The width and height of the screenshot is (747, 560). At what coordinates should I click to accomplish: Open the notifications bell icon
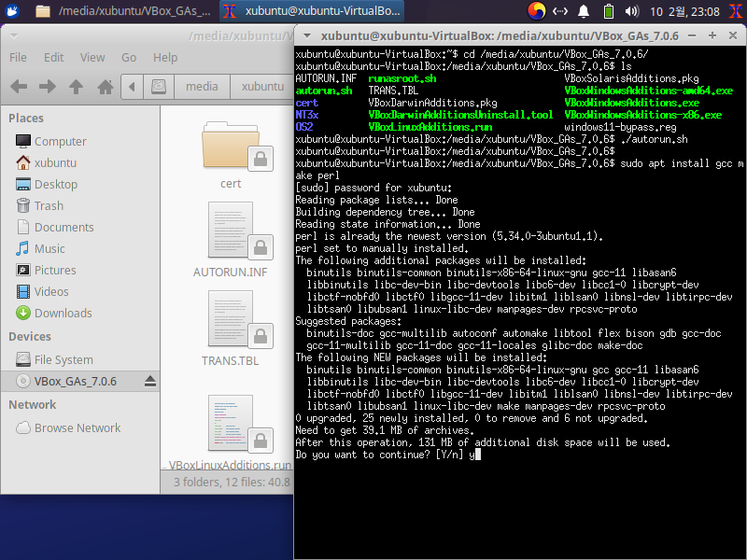pos(584,11)
